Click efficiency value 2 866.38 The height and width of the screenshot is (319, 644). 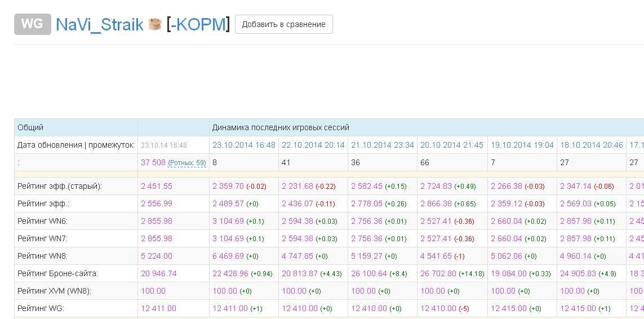tap(437, 203)
